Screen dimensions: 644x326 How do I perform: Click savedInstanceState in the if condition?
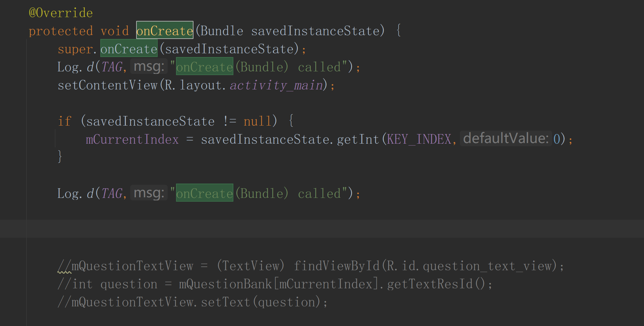[x=150, y=122]
